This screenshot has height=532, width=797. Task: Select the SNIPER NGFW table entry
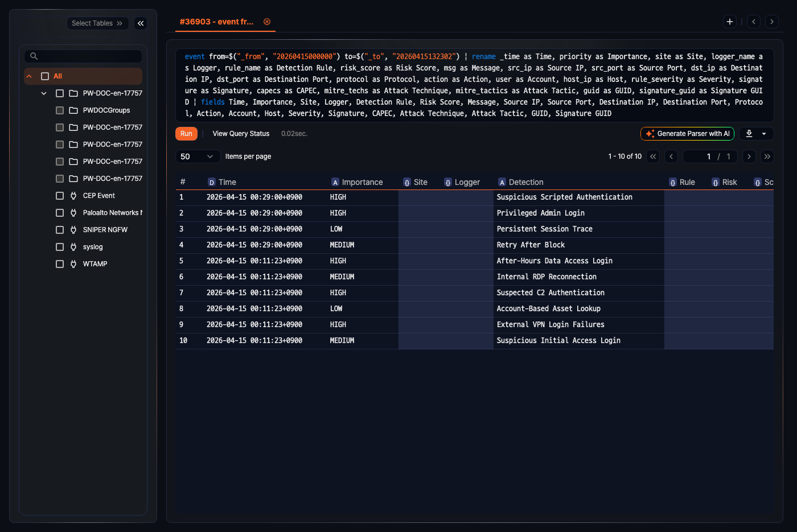(105, 230)
